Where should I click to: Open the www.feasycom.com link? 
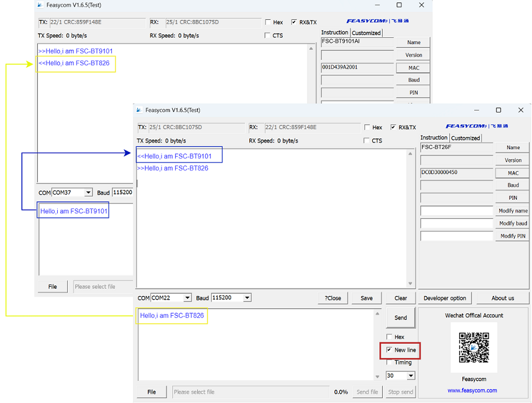pos(472,391)
